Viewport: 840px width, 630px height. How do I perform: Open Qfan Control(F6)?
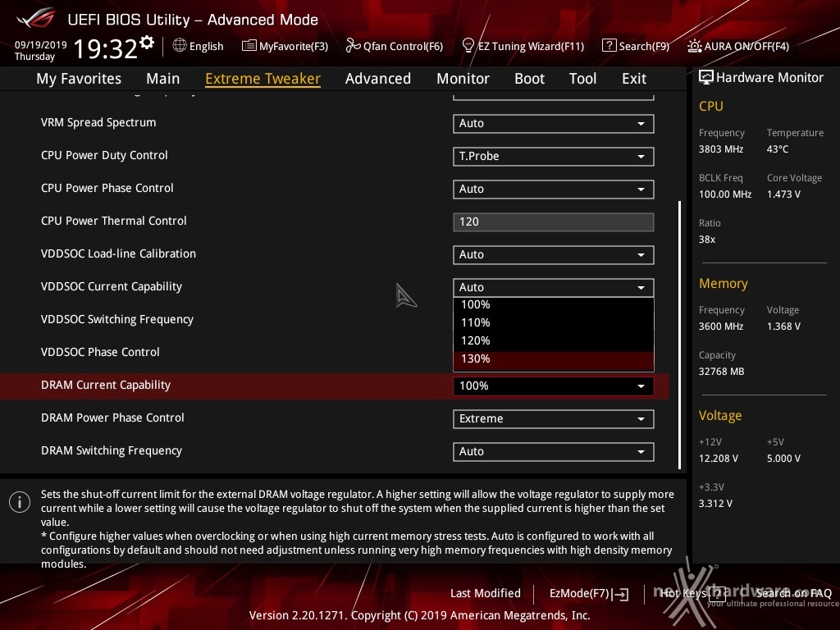[403, 46]
